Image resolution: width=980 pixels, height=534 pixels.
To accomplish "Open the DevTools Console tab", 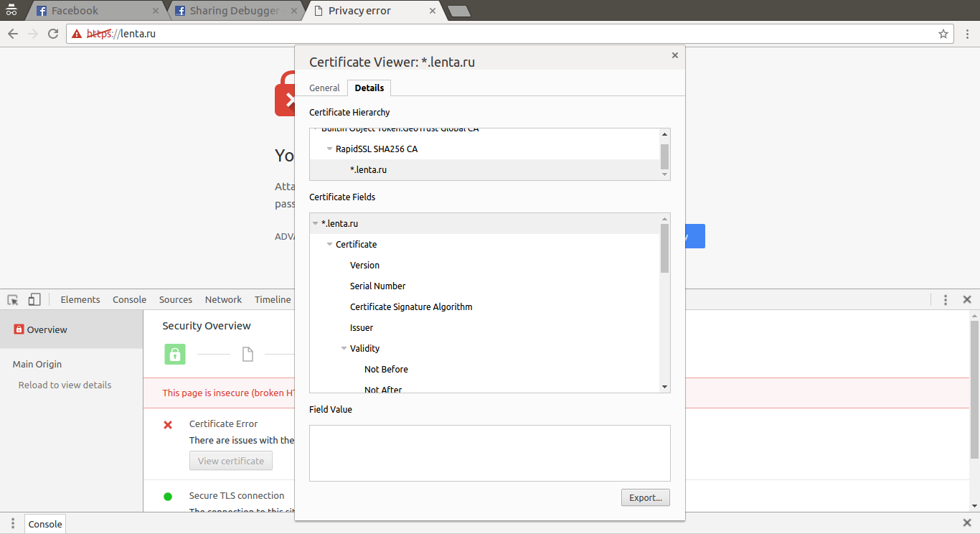I will pyautogui.click(x=129, y=300).
